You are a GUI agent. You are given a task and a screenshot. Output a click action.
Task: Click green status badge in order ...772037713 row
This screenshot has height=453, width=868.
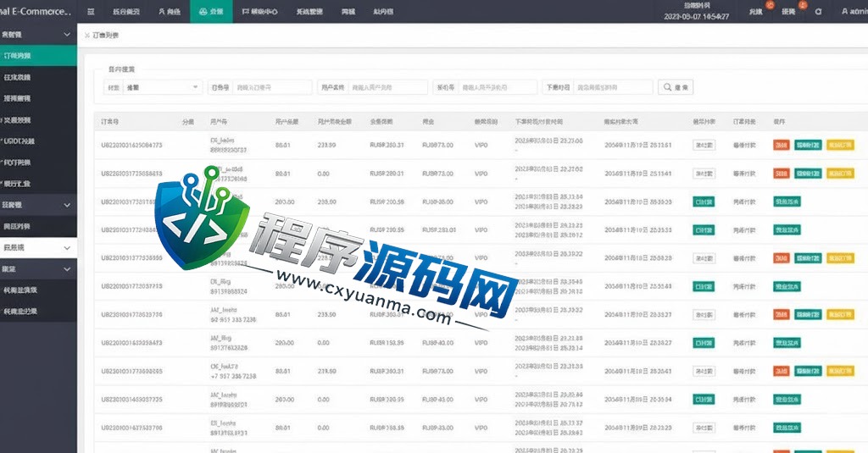(x=704, y=286)
